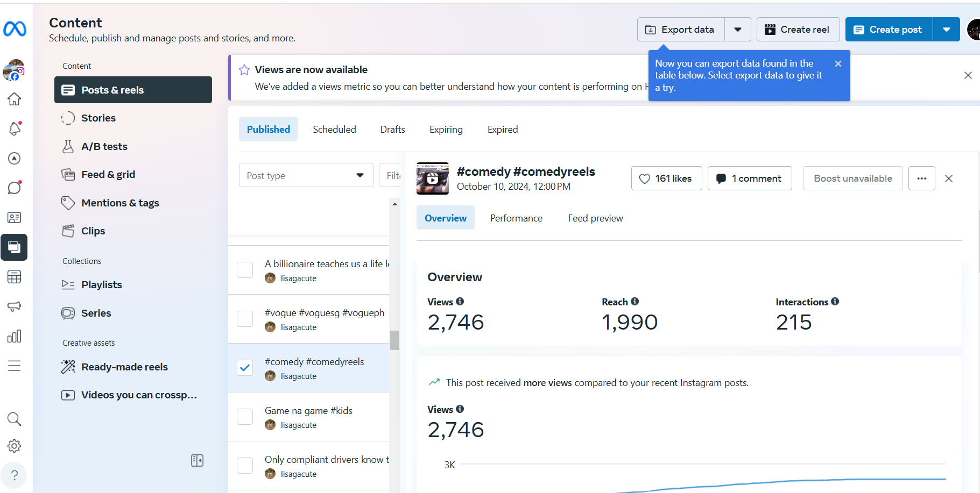Check the Only compliant drivers checkbox

[245, 466]
